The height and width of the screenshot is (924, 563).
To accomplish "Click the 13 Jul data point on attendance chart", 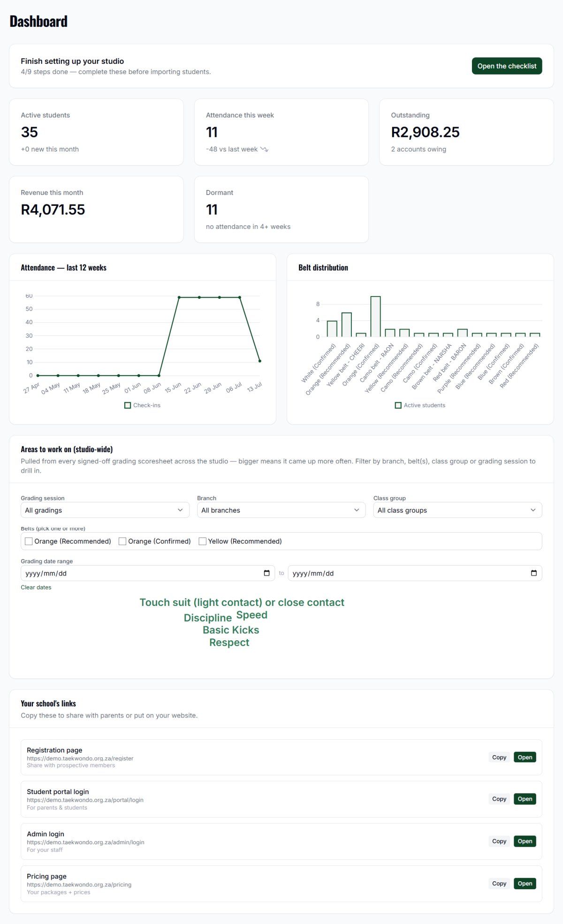I will point(260,361).
